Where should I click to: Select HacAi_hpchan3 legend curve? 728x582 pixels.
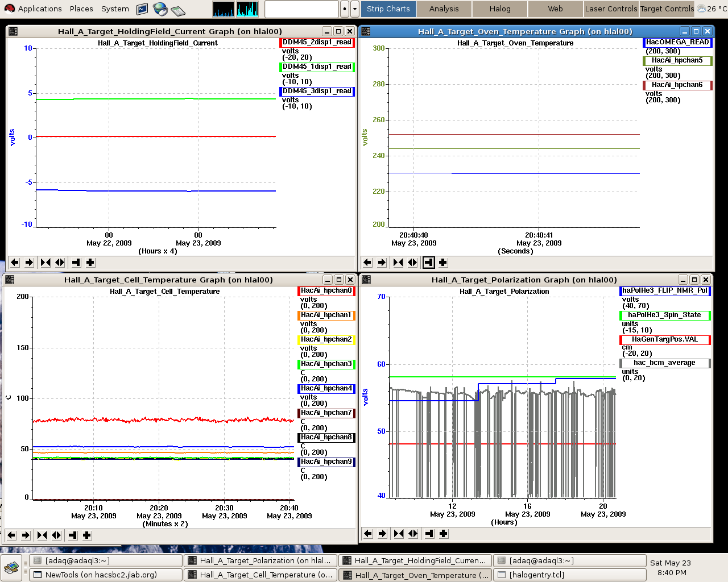[x=326, y=364]
